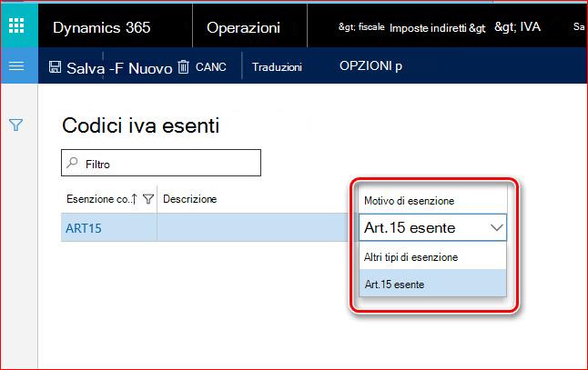Open the side filter pane funnel icon
The height and width of the screenshot is (370, 588).
(16, 125)
